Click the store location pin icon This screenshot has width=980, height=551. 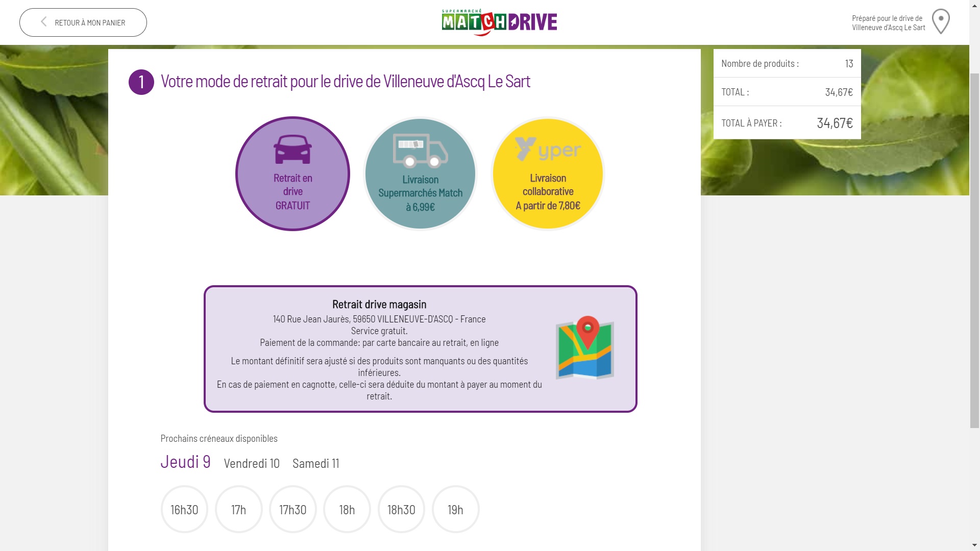[x=941, y=22]
